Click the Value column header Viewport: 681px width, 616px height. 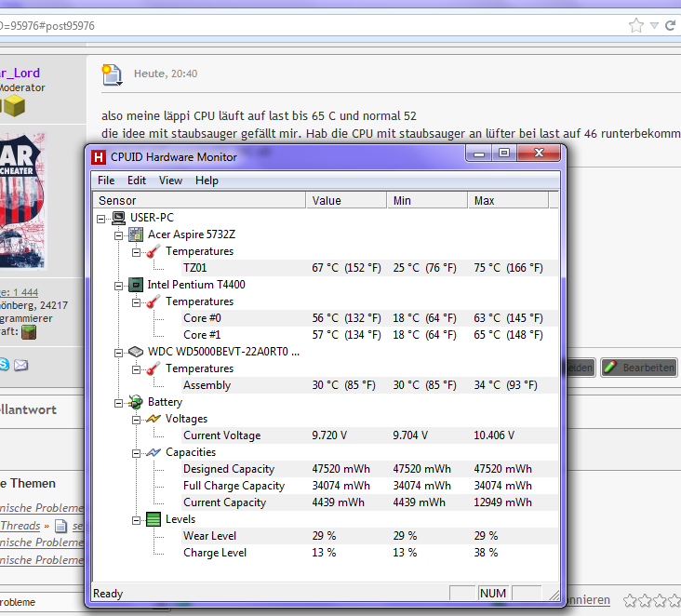(x=345, y=200)
